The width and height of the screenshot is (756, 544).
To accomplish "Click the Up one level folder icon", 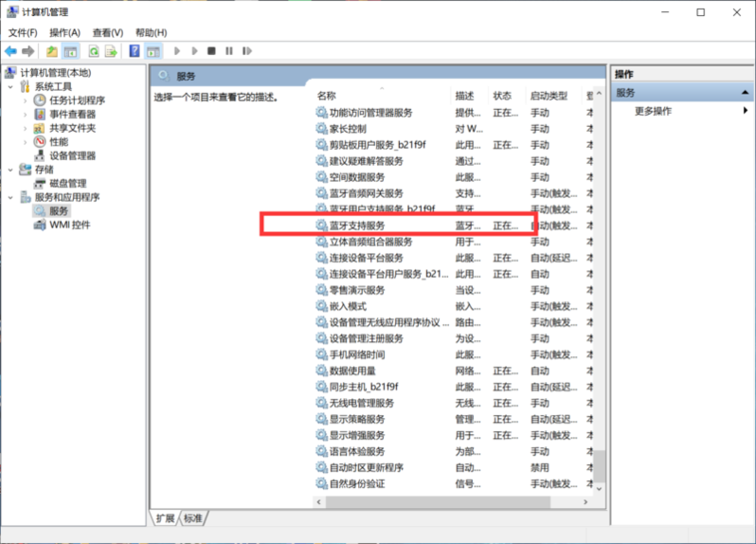I will click(x=51, y=50).
